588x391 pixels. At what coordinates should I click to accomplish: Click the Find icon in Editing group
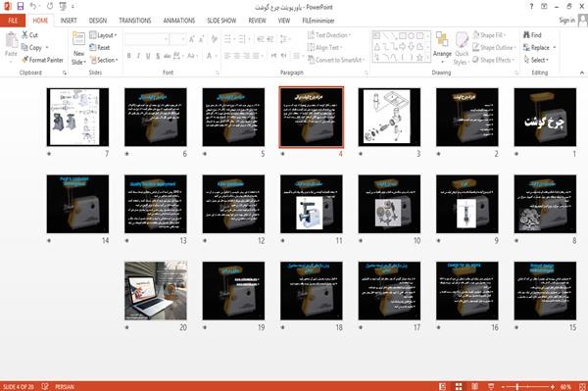[527, 35]
